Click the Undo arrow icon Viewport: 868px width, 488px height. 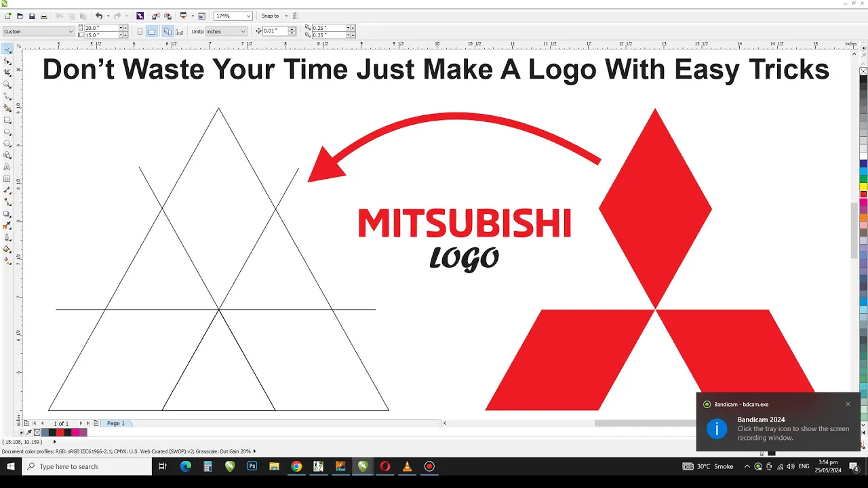(99, 16)
